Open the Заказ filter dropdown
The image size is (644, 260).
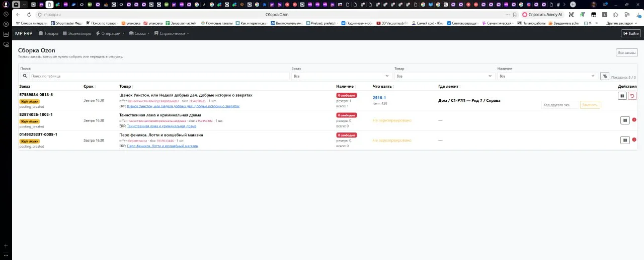[x=341, y=76]
